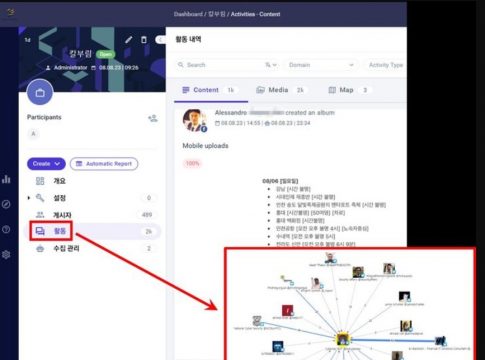Viewport: 485px width, 360px height.
Task: Click the help question mark sidebar icon
Action: point(6,229)
